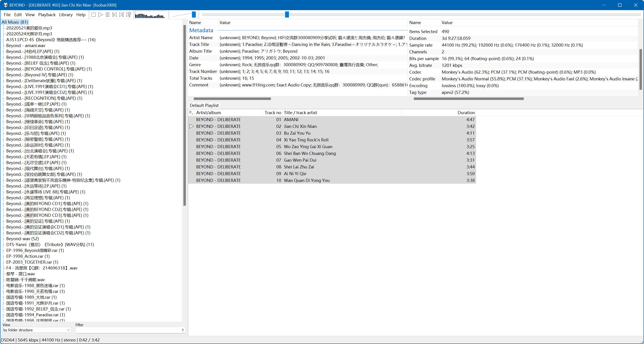Image resolution: width=644 pixels, height=344 pixels.
Task: Select track 04 Xi Yao Ting Rock'n Roll
Action: pyautogui.click(x=332, y=140)
